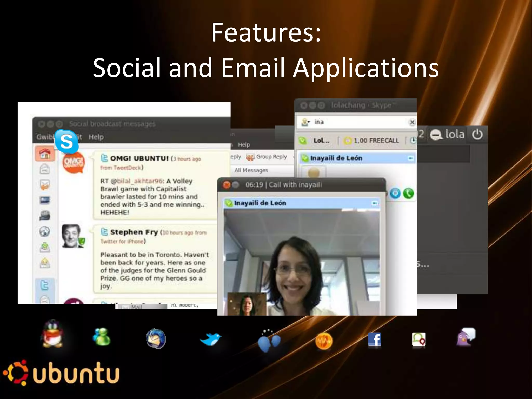Screen dimensions: 532x399
Task: Click the Group Reply button
Action: coord(267,157)
